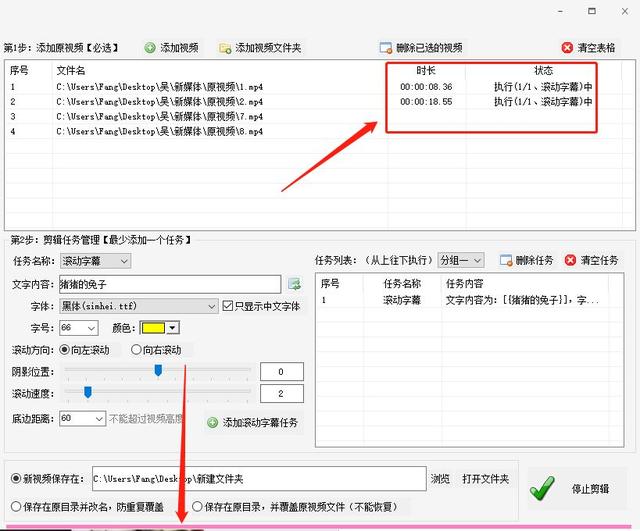Click the 添加滚动字幕任务 plus icon
Viewport: 640px width, 531px height.
point(212,423)
